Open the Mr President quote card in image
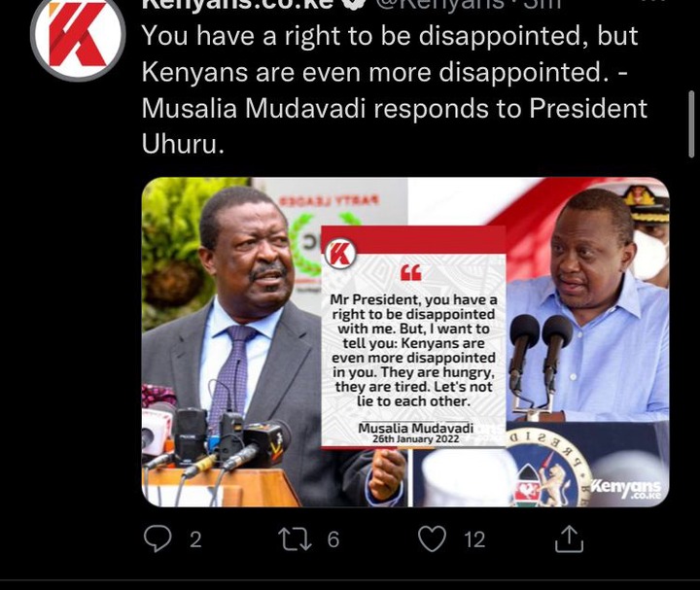The width and height of the screenshot is (700, 590). click(x=413, y=337)
